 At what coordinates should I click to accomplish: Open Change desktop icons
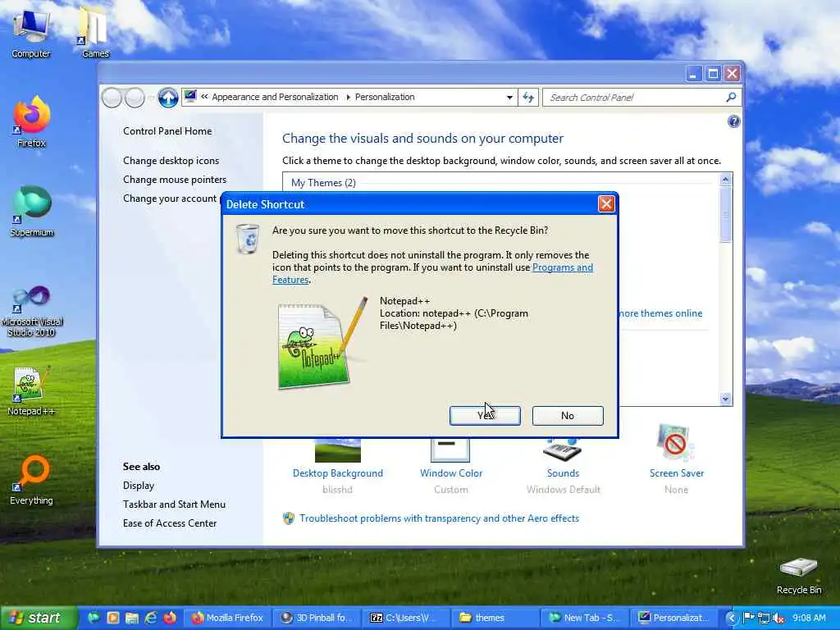[171, 161]
